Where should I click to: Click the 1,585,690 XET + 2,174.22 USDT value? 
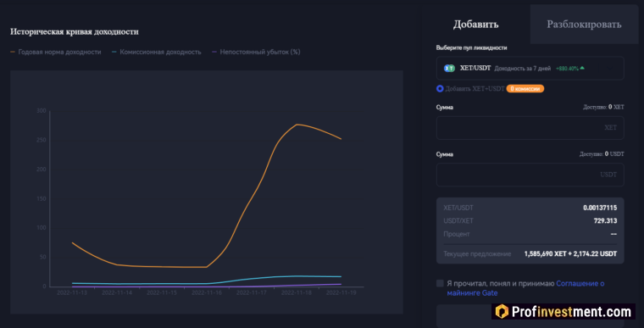(x=570, y=254)
